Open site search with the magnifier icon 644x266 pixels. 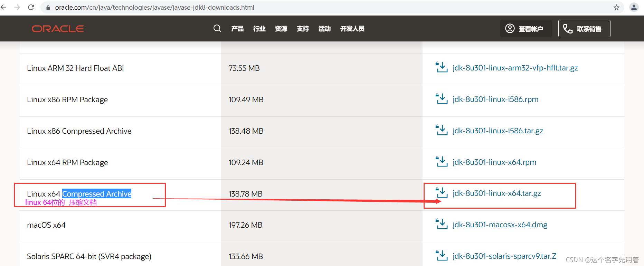click(x=217, y=28)
